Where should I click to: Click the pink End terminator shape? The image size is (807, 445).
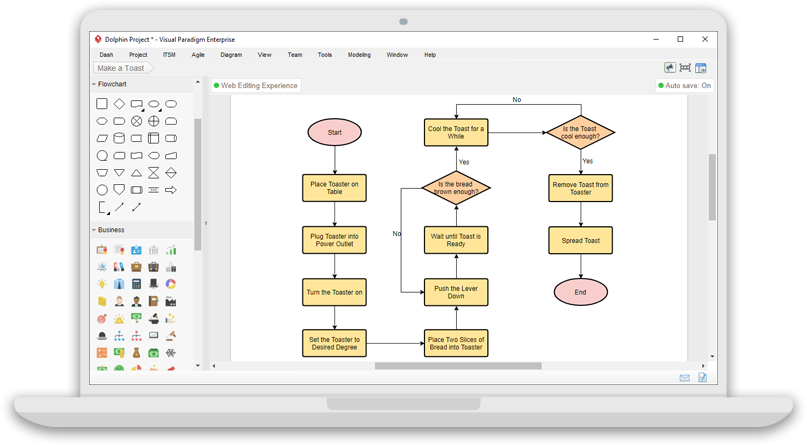pos(580,291)
